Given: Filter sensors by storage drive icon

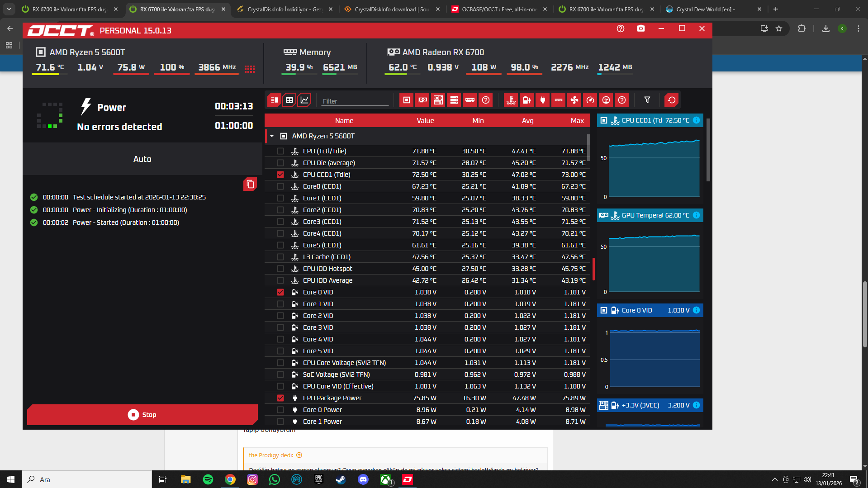Looking at the screenshot, I should tap(454, 100).
